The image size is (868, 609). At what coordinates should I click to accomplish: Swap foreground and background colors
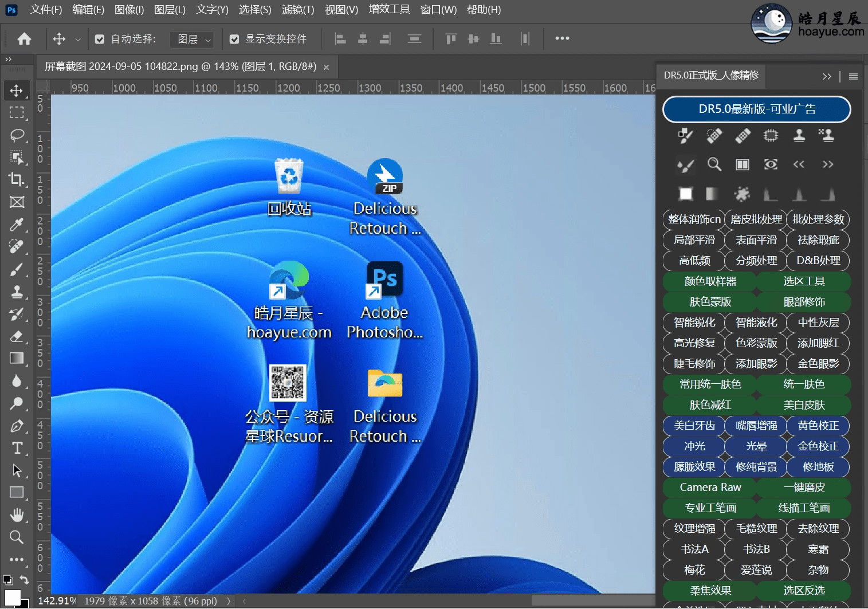click(24, 579)
